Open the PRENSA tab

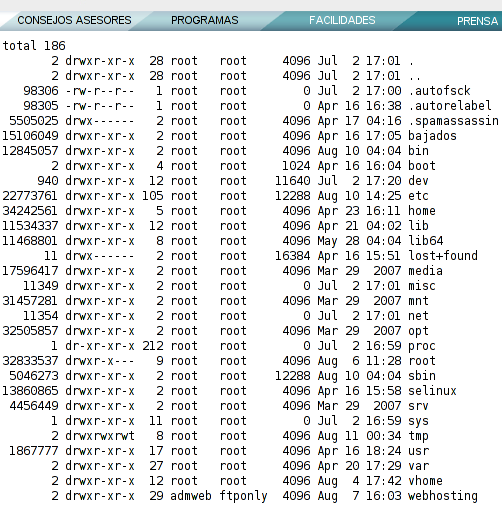[x=477, y=21]
